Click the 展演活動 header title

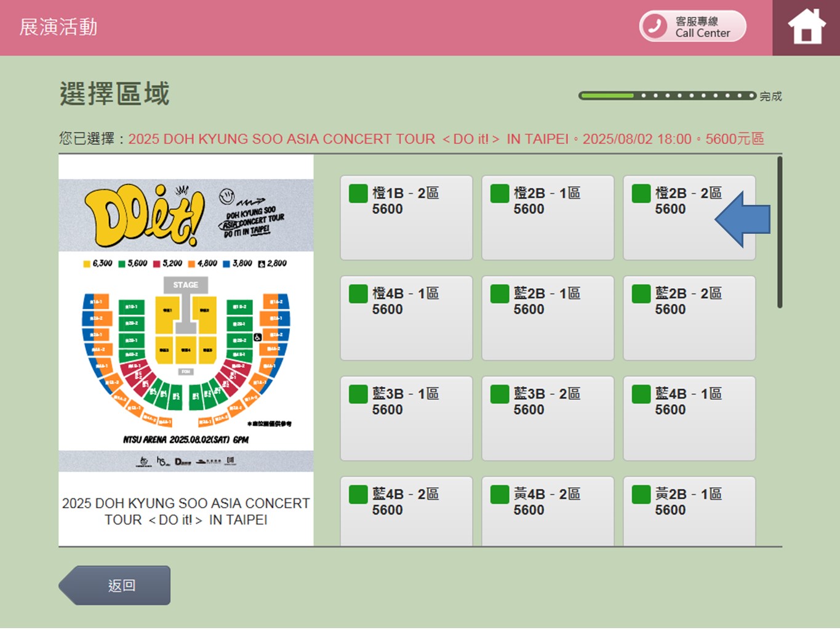(58, 27)
